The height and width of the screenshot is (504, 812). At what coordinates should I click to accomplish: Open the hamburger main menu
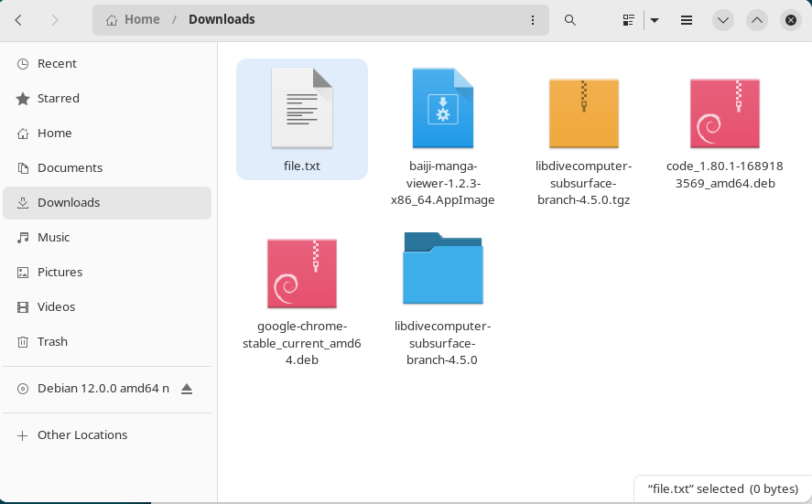tap(687, 20)
